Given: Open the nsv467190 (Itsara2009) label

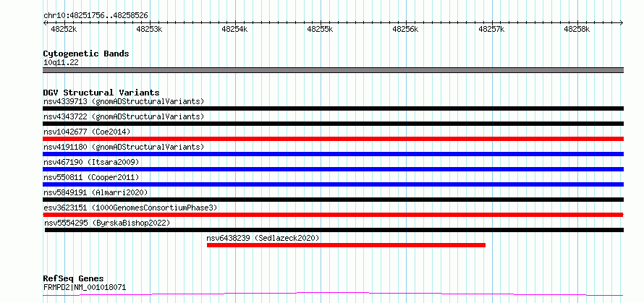Looking at the screenshot, I should pyautogui.click(x=91, y=162).
